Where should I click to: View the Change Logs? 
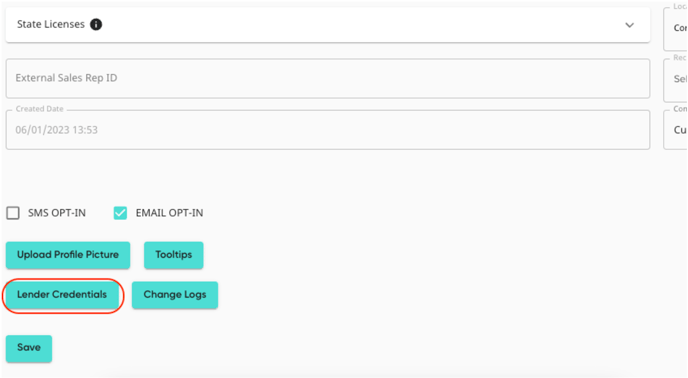click(175, 295)
